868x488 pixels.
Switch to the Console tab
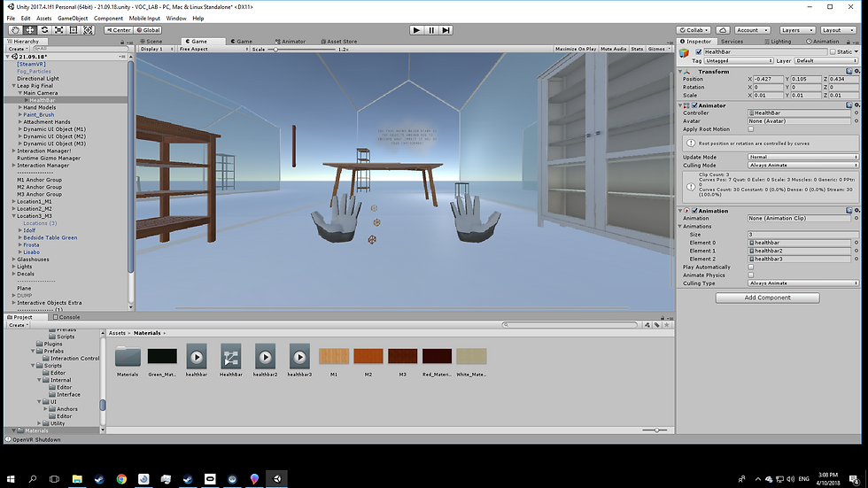(66, 317)
